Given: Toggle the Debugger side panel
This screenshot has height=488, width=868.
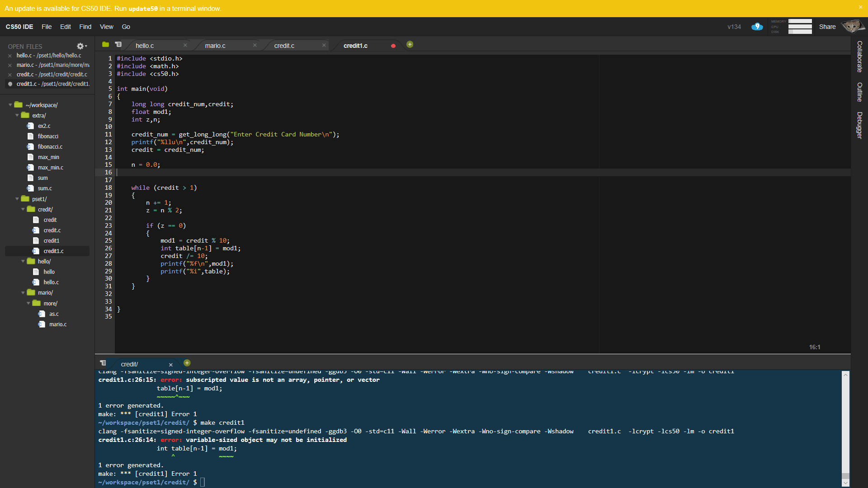Looking at the screenshot, I should (x=859, y=125).
